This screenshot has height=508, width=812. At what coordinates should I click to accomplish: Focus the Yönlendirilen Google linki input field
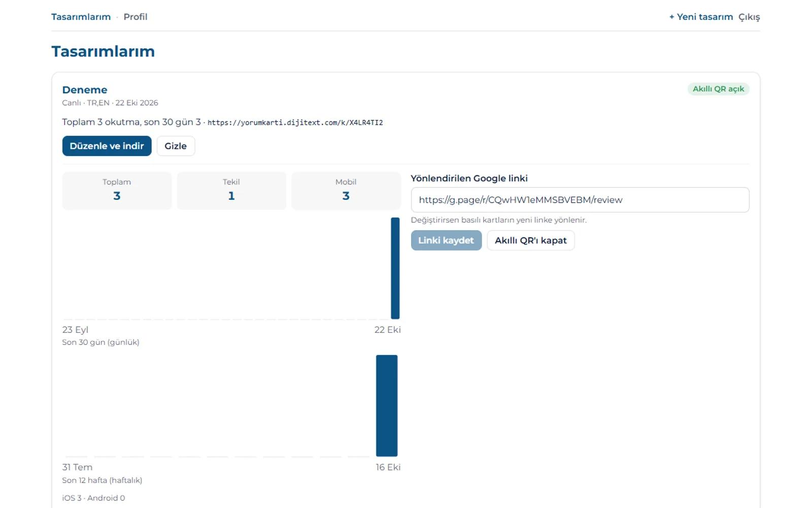pyautogui.click(x=580, y=200)
